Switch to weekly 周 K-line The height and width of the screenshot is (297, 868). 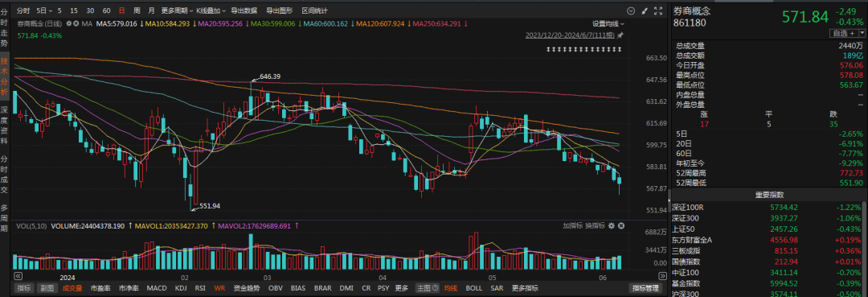click(x=137, y=10)
